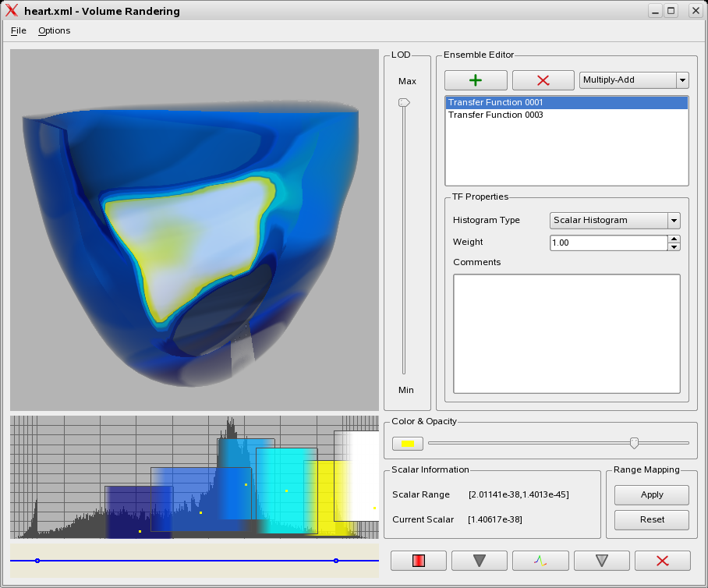Click the red X delete widget button

point(663,561)
